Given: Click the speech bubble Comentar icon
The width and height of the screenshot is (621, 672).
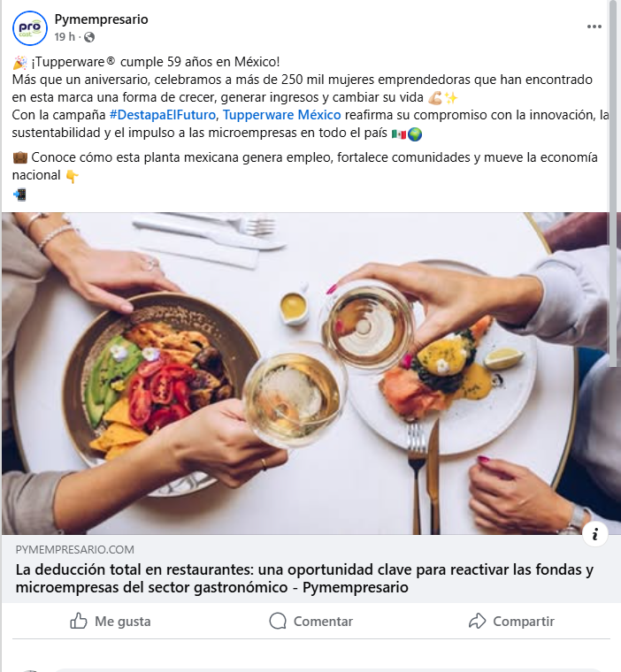Looking at the screenshot, I should coord(278,621).
